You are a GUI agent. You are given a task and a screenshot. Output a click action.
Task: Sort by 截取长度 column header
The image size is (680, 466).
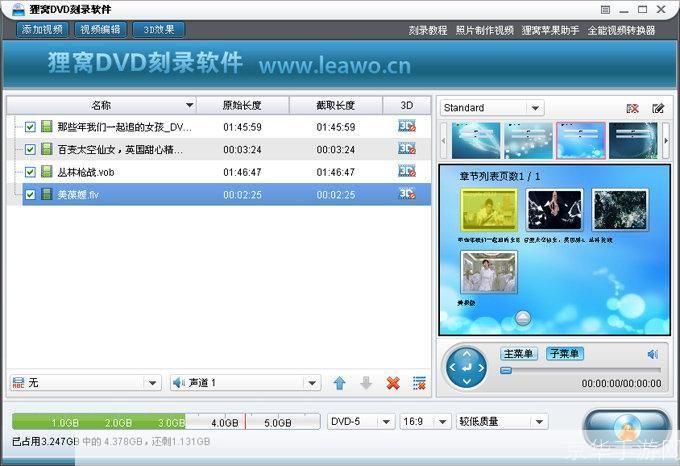pos(336,105)
